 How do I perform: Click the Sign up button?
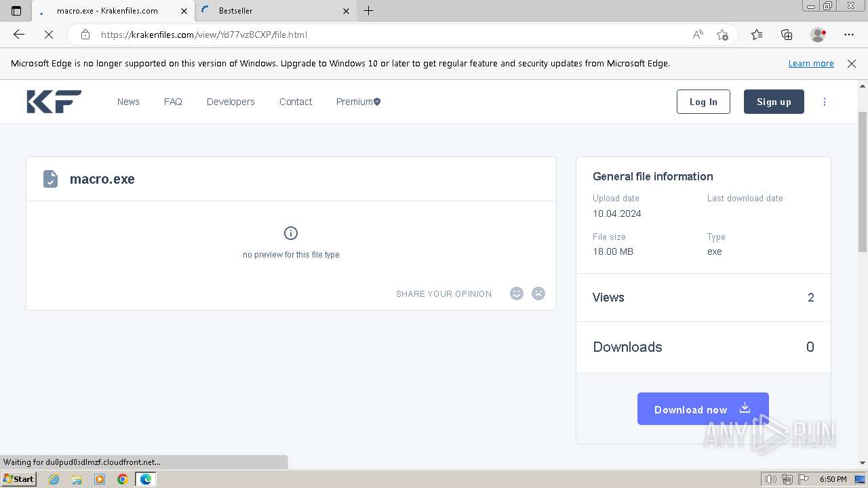click(x=774, y=102)
